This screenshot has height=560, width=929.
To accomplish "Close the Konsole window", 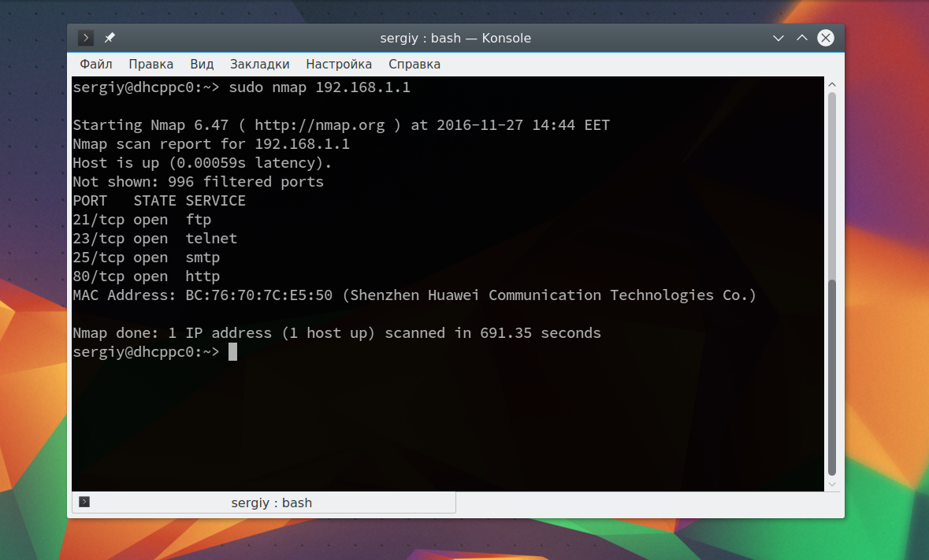I will coord(825,38).
